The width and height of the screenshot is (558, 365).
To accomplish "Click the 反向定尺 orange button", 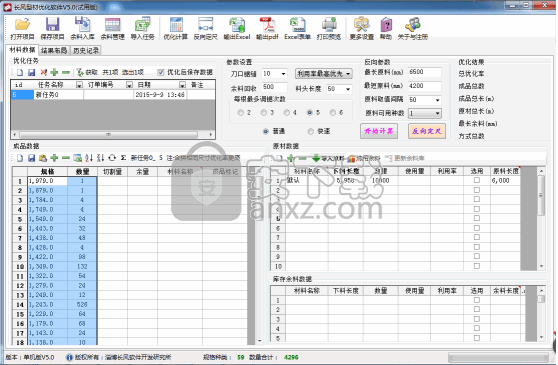I will (427, 131).
